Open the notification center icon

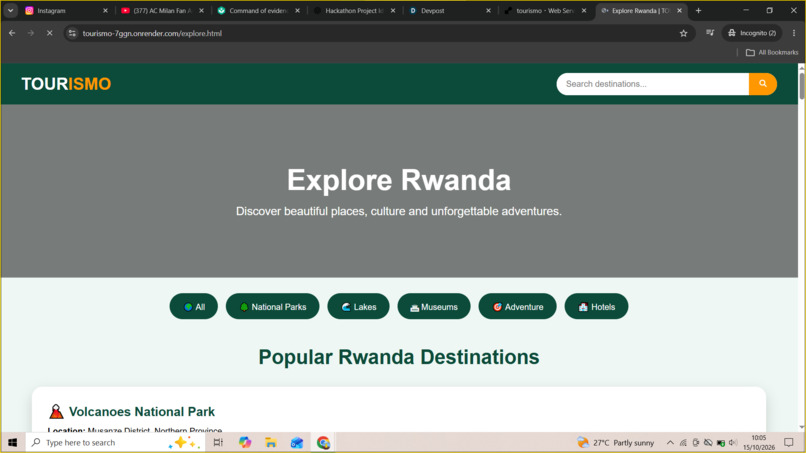point(789,442)
